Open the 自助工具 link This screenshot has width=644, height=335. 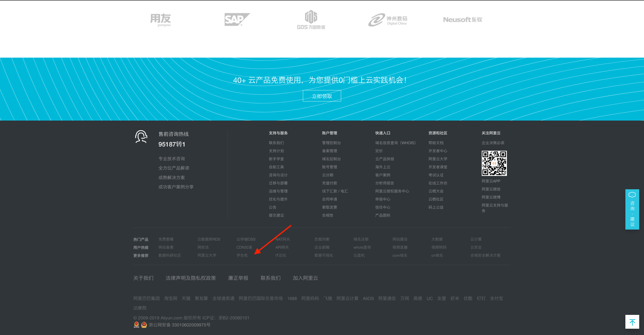pos(276,167)
